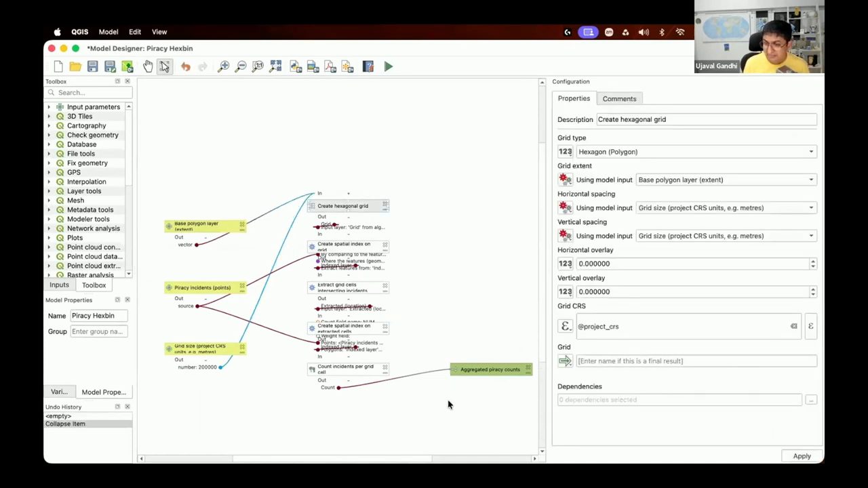Image resolution: width=868 pixels, height=488 pixels.
Task: Zoom out of the model canvas
Action: click(241, 66)
